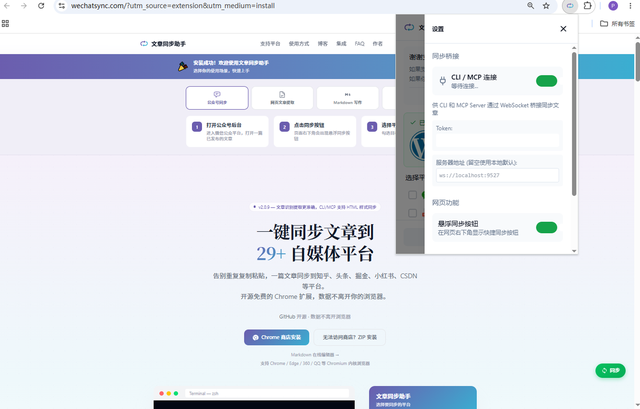The height and width of the screenshot is (409, 640).
Task: Click the WordPress logo in popup
Action: pyautogui.click(x=417, y=146)
